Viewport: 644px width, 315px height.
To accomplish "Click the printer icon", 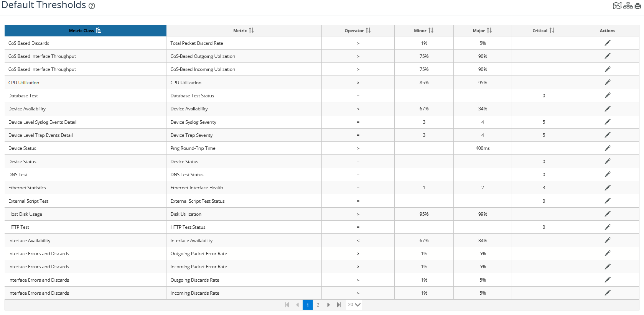I will [x=638, y=6].
